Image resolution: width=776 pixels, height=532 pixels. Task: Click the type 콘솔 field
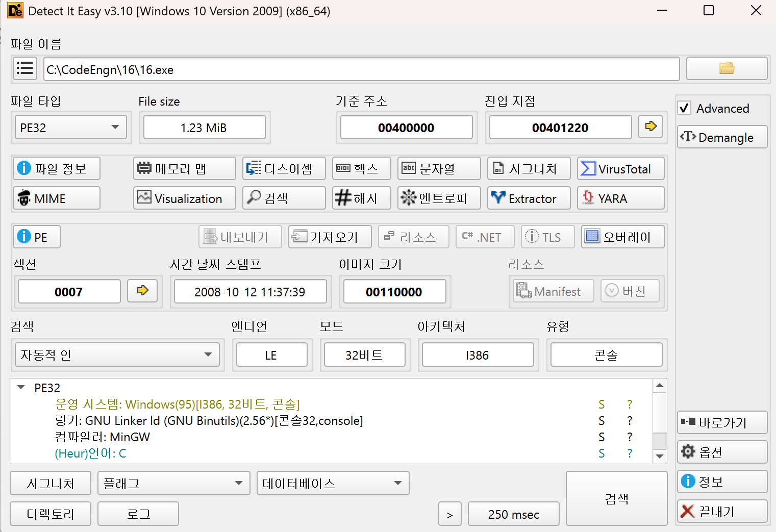tap(607, 354)
